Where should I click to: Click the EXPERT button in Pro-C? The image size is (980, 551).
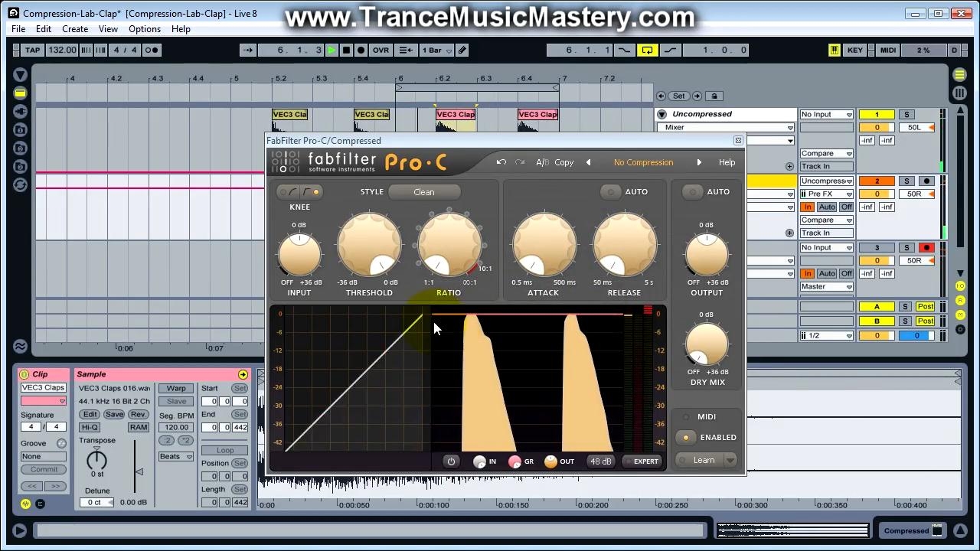(642, 461)
